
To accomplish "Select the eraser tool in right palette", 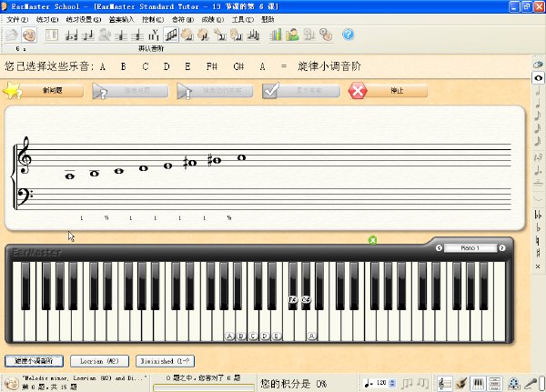I will click(538, 65).
